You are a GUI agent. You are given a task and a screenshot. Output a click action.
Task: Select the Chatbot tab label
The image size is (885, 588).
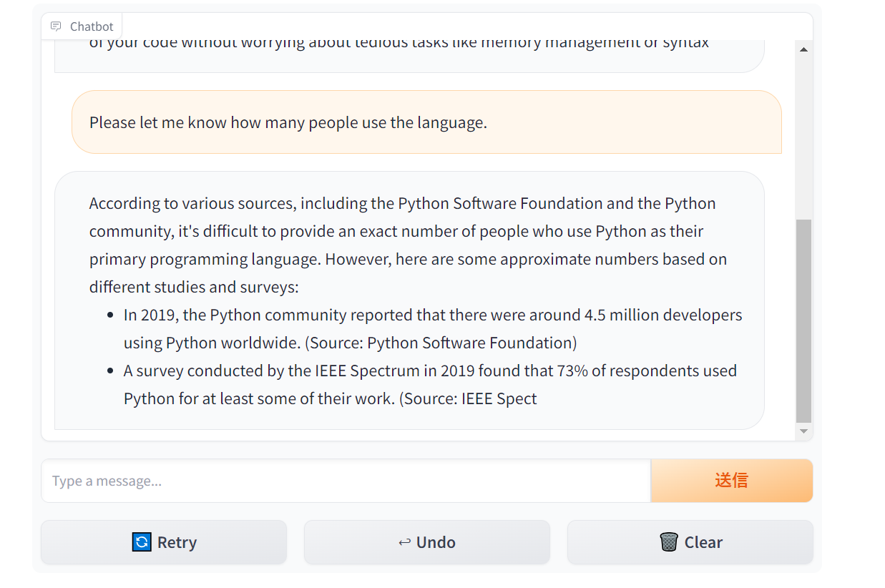[91, 26]
